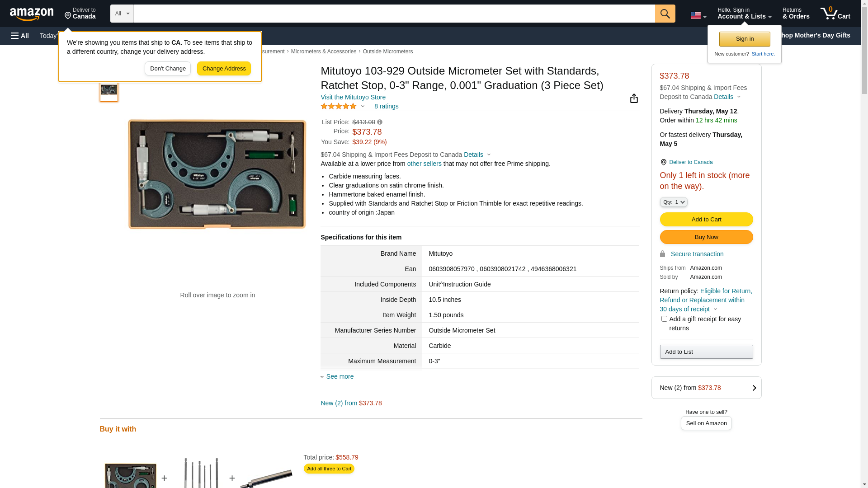Viewport: 868px width, 488px height.
Task: Click the list price info icon
Action: click(x=380, y=122)
